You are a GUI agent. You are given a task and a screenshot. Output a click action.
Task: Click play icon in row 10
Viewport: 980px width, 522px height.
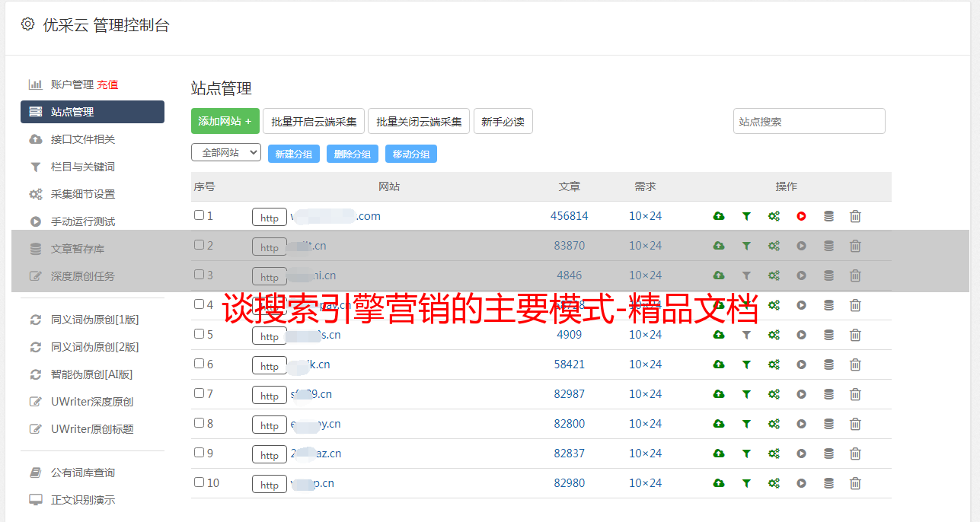tap(801, 483)
